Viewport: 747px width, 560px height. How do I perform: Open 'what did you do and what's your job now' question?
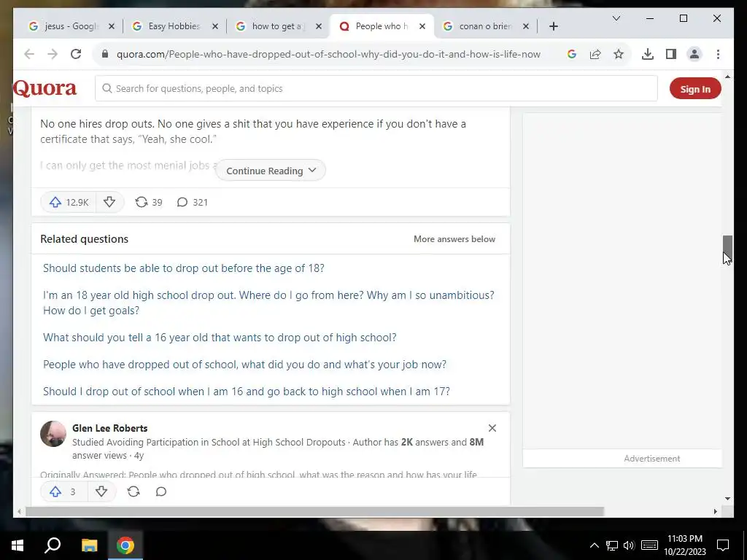[245, 365]
